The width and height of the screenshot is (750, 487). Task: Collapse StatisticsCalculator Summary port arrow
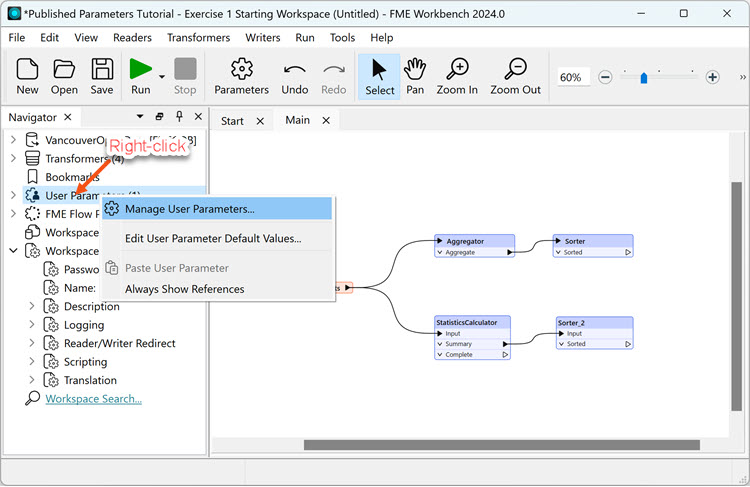pos(440,344)
